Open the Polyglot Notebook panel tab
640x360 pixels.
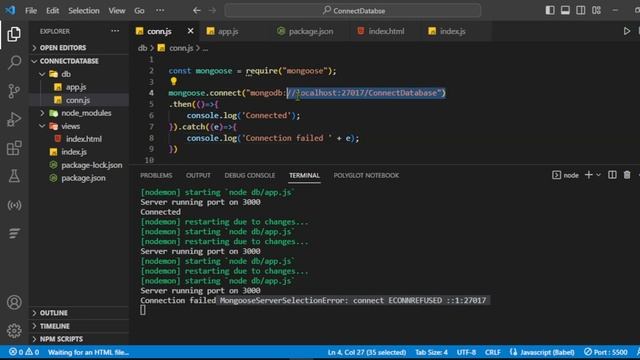366,176
